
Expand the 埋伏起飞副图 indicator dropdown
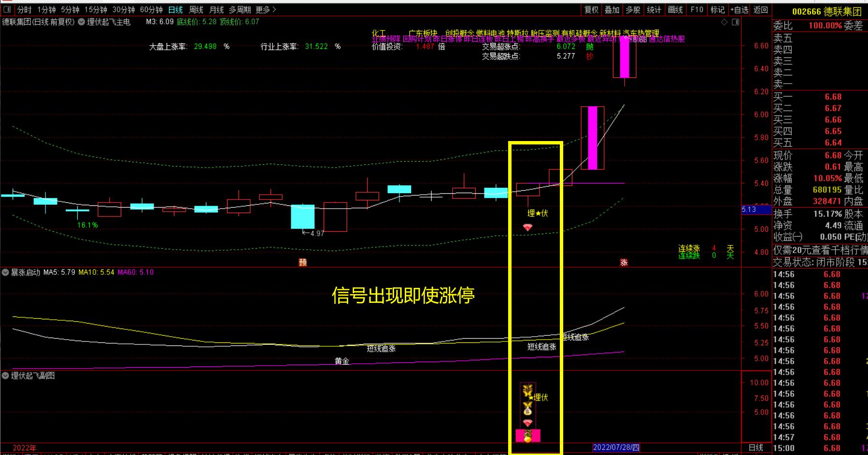[x=5, y=376]
